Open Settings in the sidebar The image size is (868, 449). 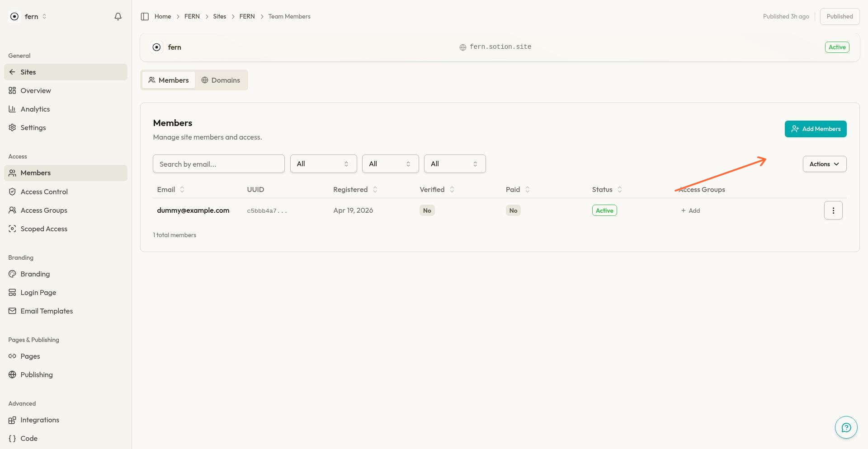pyautogui.click(x=66, y=127)
